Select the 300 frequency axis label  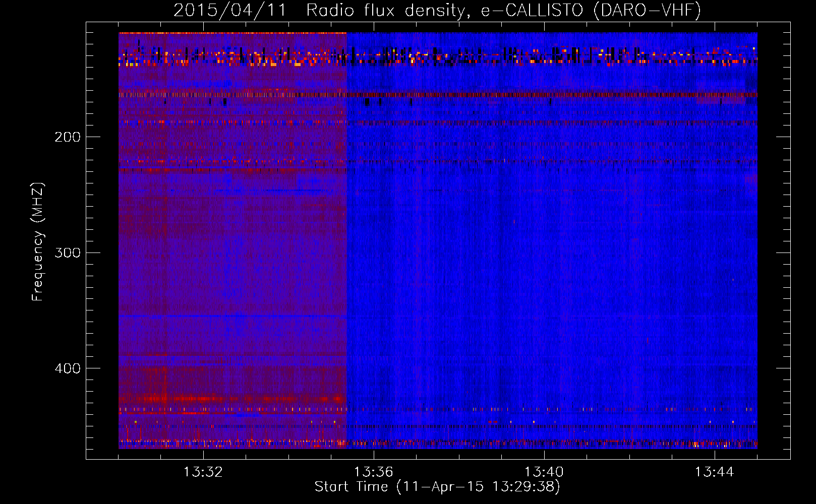(68, 253)
